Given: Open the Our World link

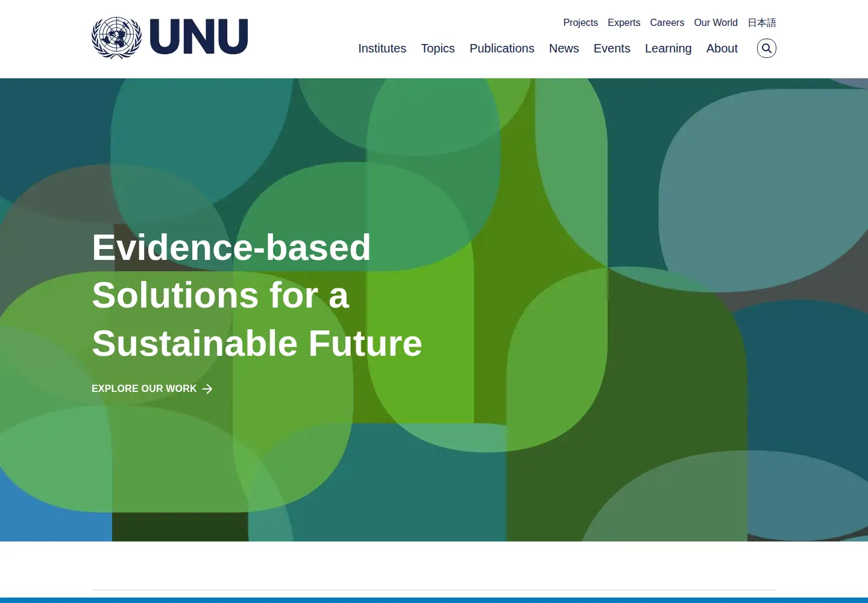Looking at the screenshot, I should (715, 22).
